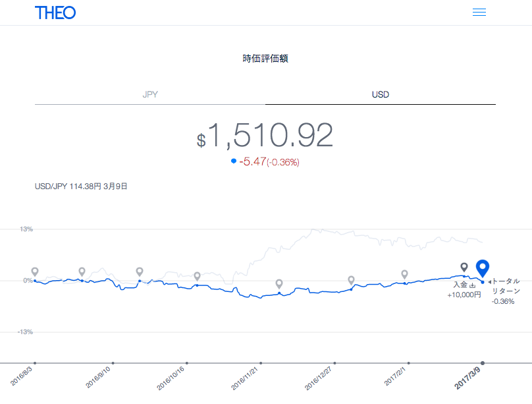Click the 2016/11/21 axis date label
Viewport: 532px width, 404px height.
[244, 378]
